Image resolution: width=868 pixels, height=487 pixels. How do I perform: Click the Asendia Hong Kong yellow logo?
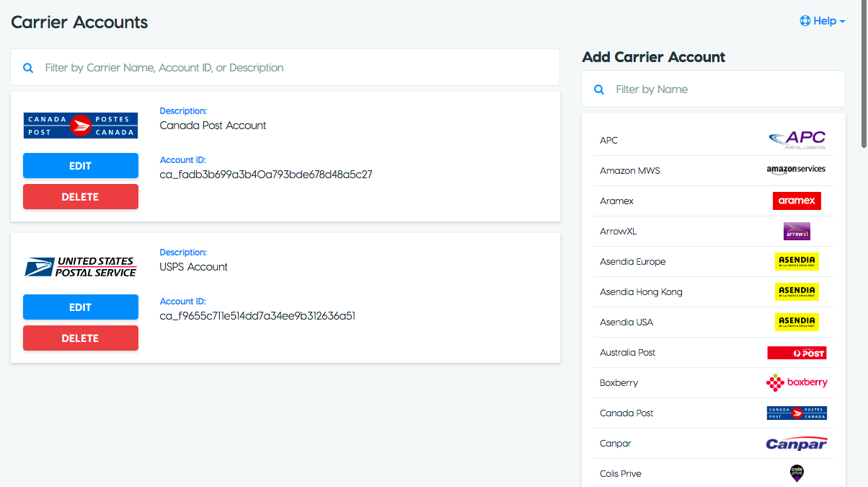coord(797,291)
